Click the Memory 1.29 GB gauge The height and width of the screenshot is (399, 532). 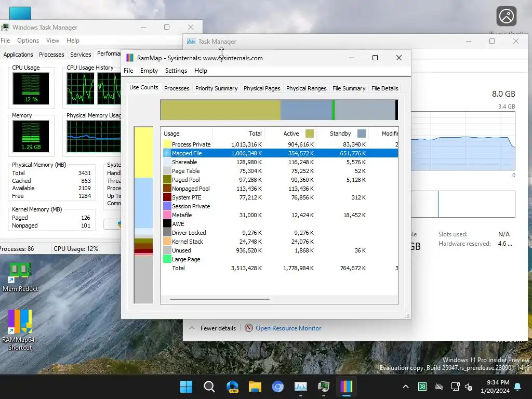(31, 136)
